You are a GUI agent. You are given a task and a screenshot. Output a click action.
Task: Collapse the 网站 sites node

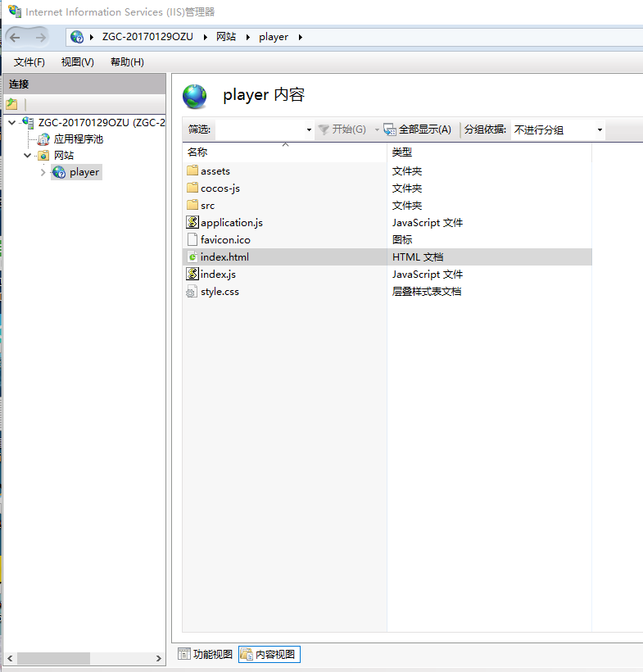(x=27, y=156)
